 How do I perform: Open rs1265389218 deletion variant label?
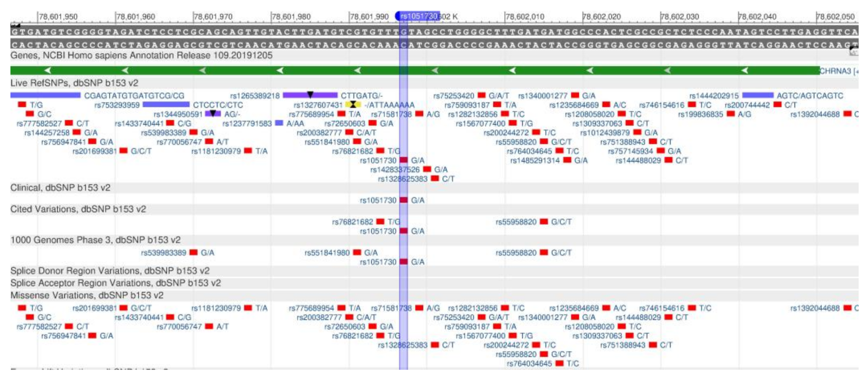coord(255,96)
